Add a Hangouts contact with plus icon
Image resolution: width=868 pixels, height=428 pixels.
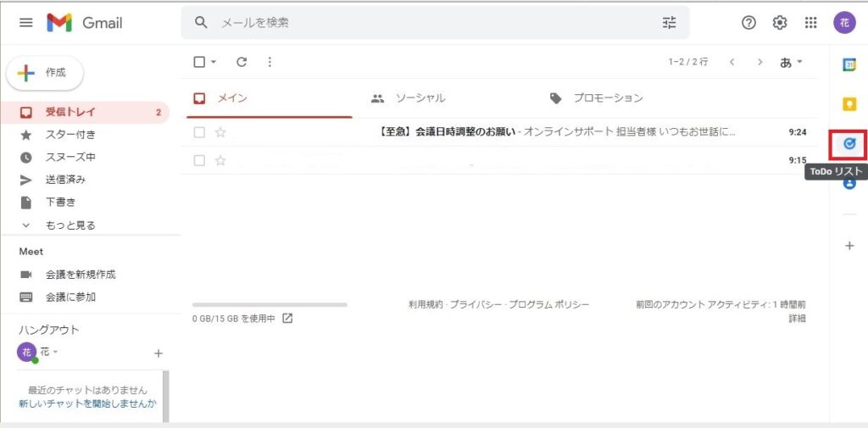tap(159, 353)
